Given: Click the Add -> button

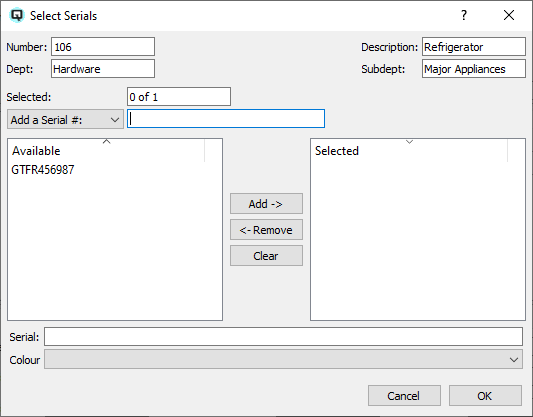Looking at the screenshot, I should pos(266,204).
